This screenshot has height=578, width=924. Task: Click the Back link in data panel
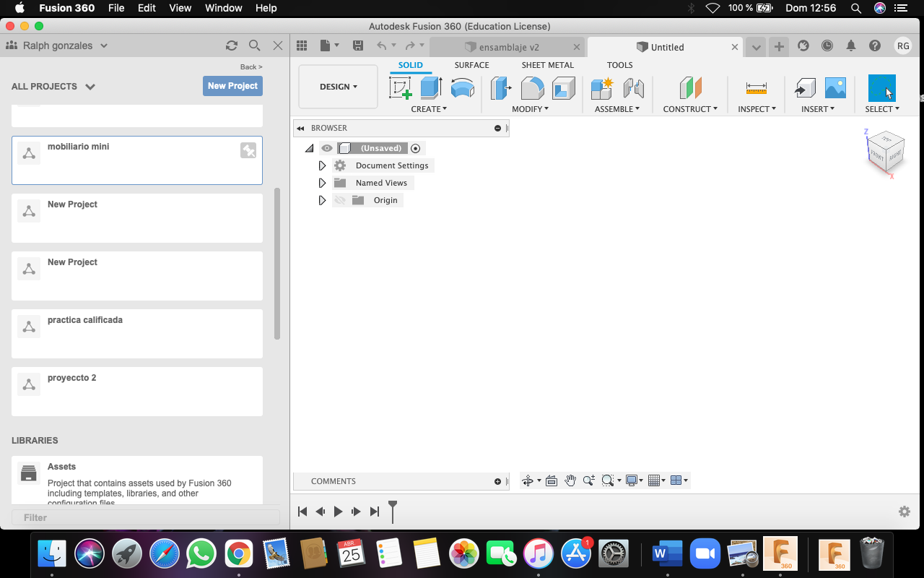click(251, 67)
